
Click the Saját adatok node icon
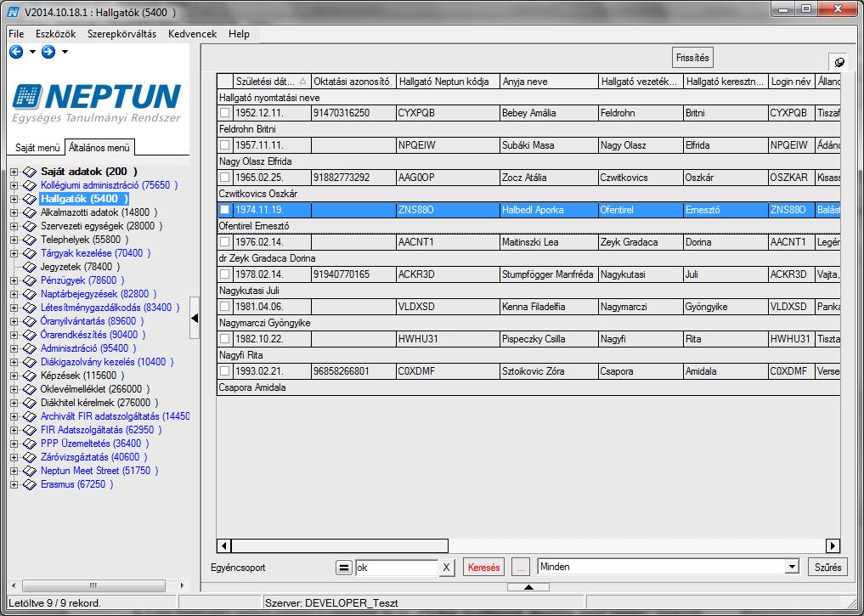[29, 172]
